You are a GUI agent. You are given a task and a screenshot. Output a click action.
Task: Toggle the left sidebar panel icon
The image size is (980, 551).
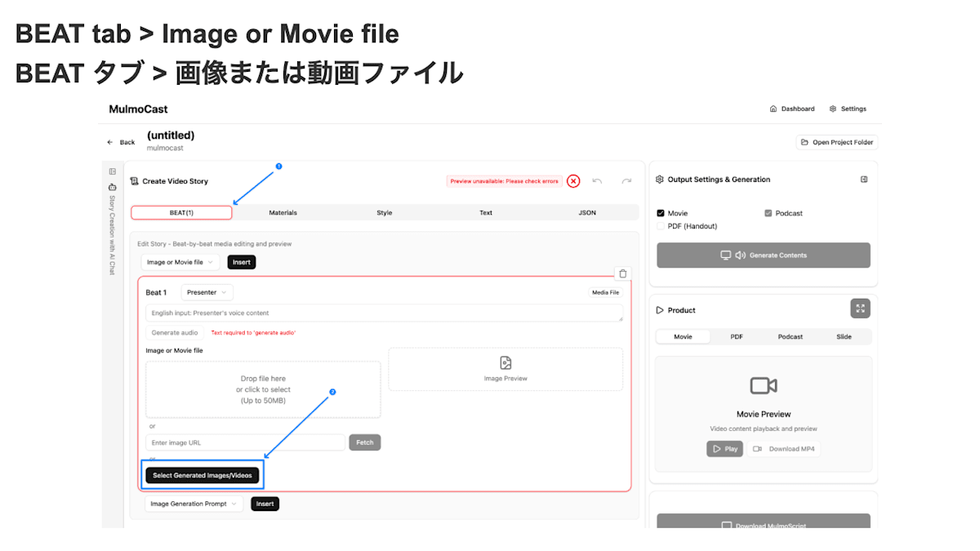[x=113, y=171]
